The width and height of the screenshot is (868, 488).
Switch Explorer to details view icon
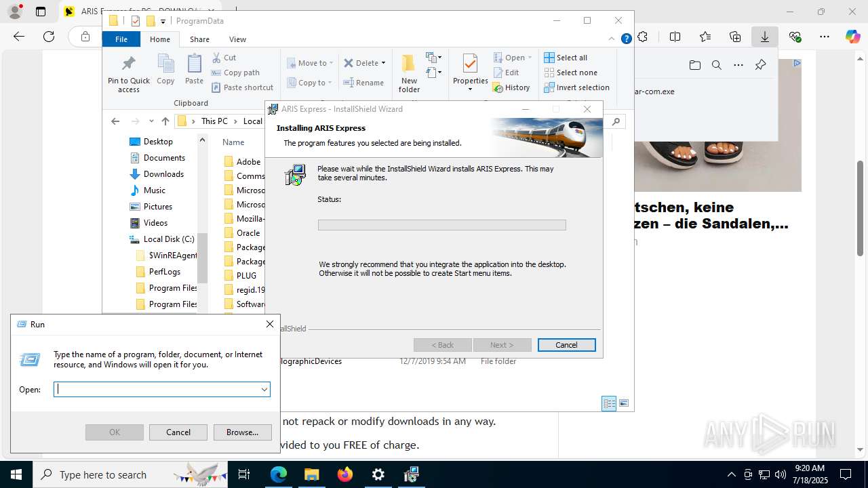click(x=609, y=404)
